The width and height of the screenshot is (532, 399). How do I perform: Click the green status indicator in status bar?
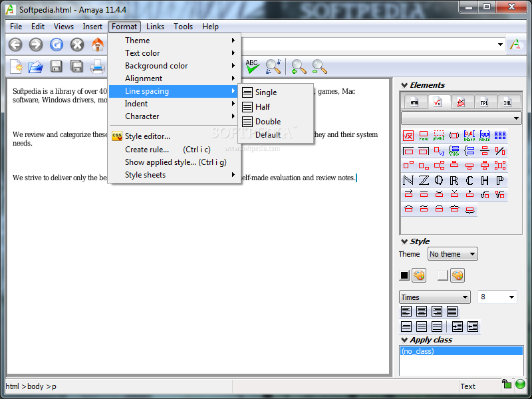tap(520, 384)
